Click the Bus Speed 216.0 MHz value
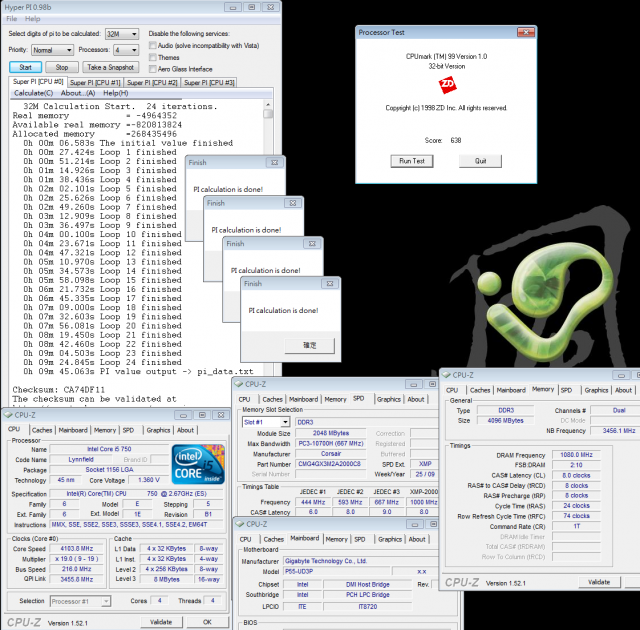 pos(77,569)
